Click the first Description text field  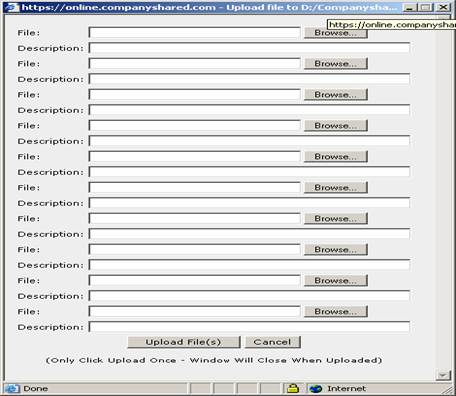pyautogui.click(x=249, y=48)
